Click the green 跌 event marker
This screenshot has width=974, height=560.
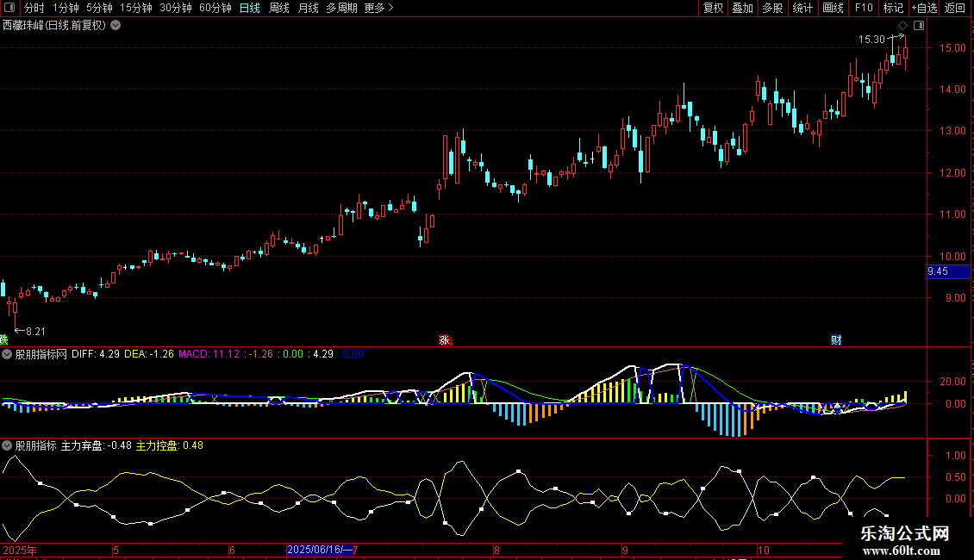[3, 339]
